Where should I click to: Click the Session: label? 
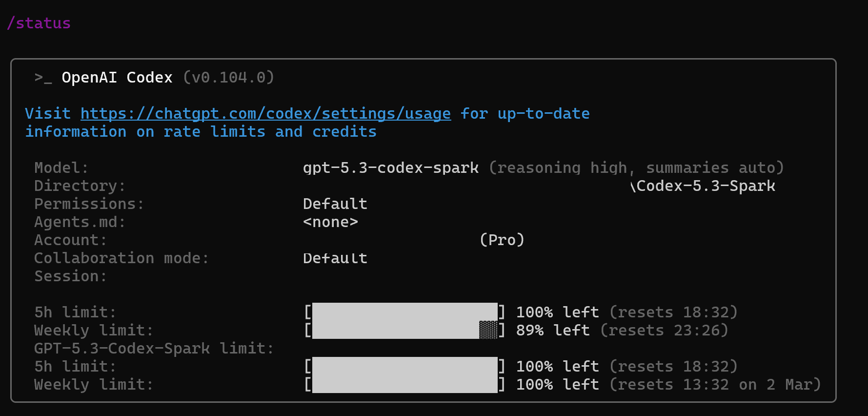70,276
